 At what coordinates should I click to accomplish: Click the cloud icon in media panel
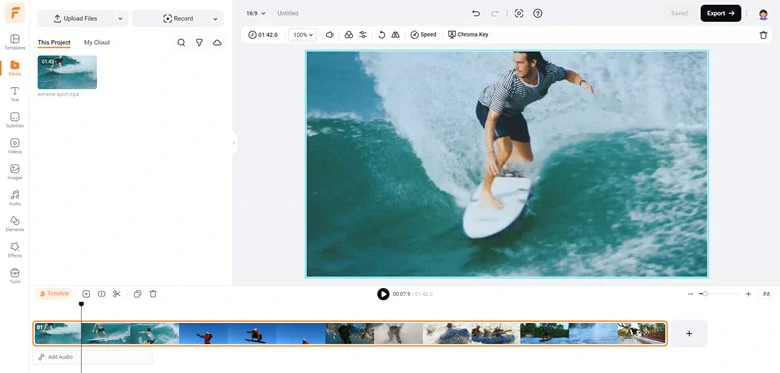(x=217, y=43)
